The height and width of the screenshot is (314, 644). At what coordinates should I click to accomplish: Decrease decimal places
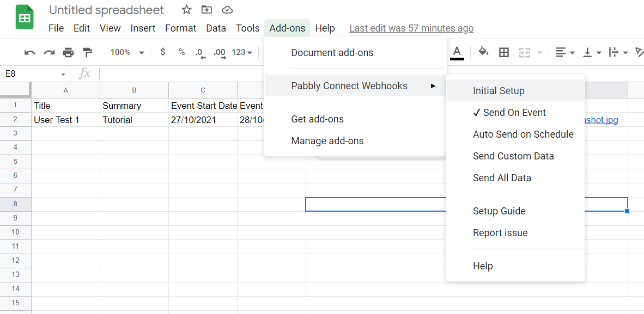[x=200, y=53]
